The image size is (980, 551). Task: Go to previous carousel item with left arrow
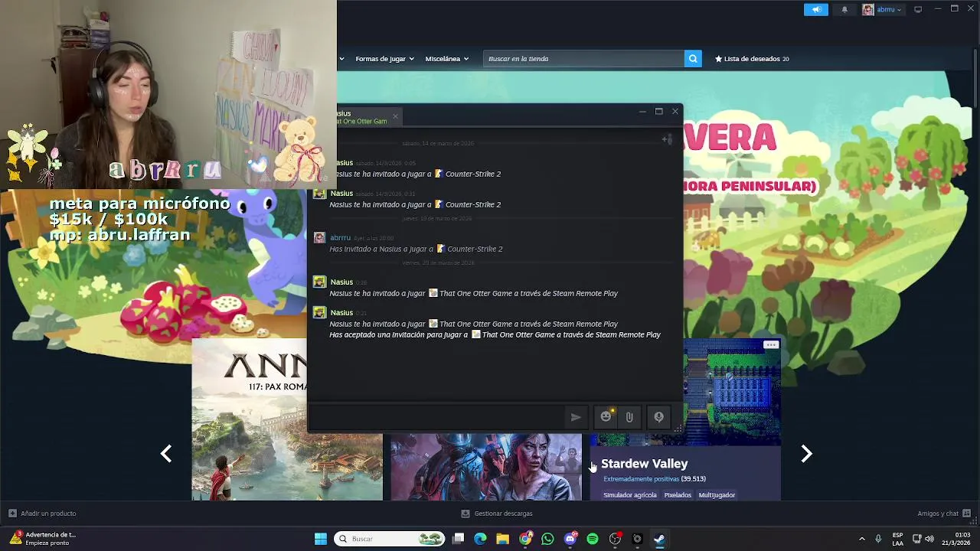(166, 454)
